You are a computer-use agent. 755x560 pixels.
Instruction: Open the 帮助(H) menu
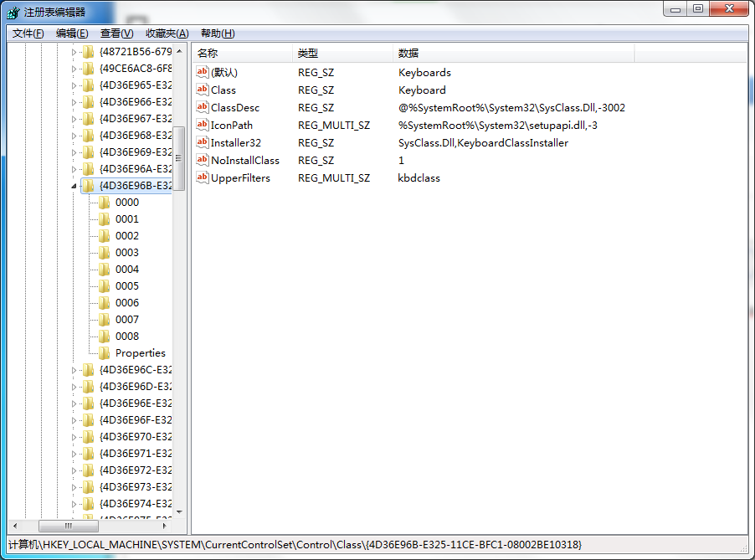(x=218, y=33)
